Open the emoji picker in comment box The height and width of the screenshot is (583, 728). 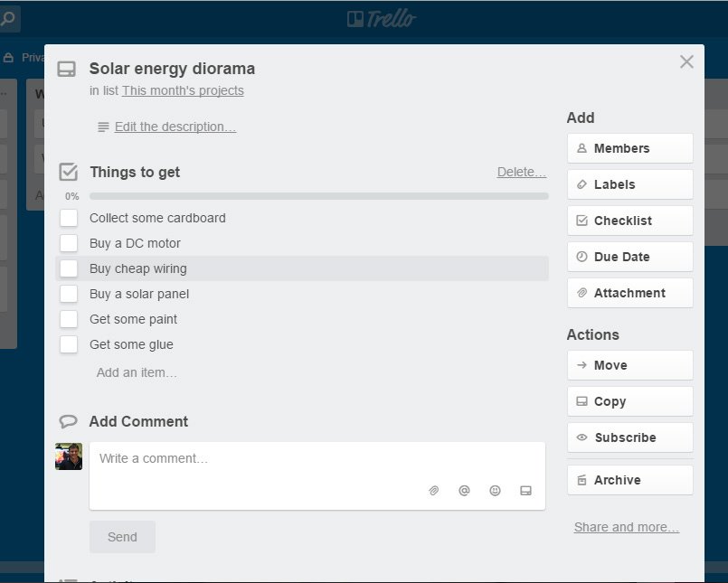click(x=495, y=491)
